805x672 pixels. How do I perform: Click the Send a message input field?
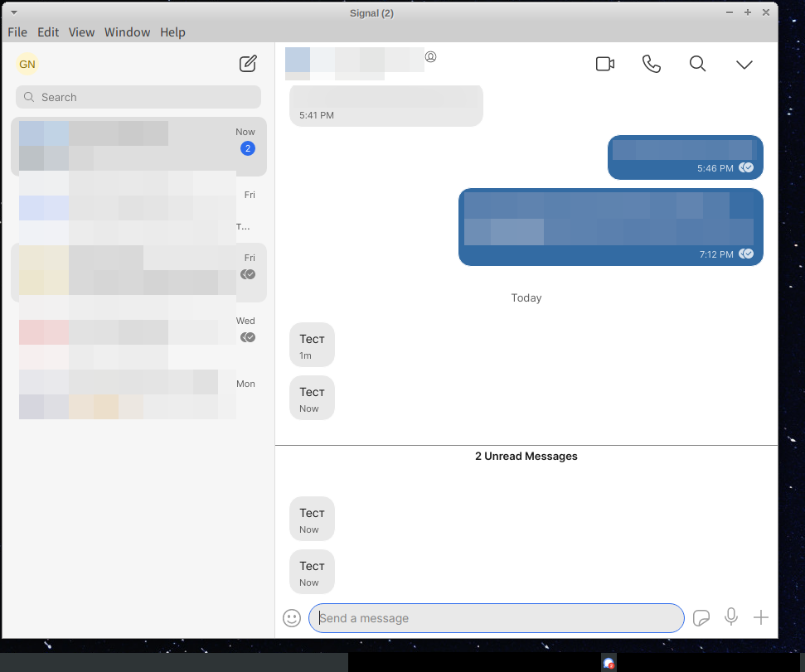(x=496, y=617)
